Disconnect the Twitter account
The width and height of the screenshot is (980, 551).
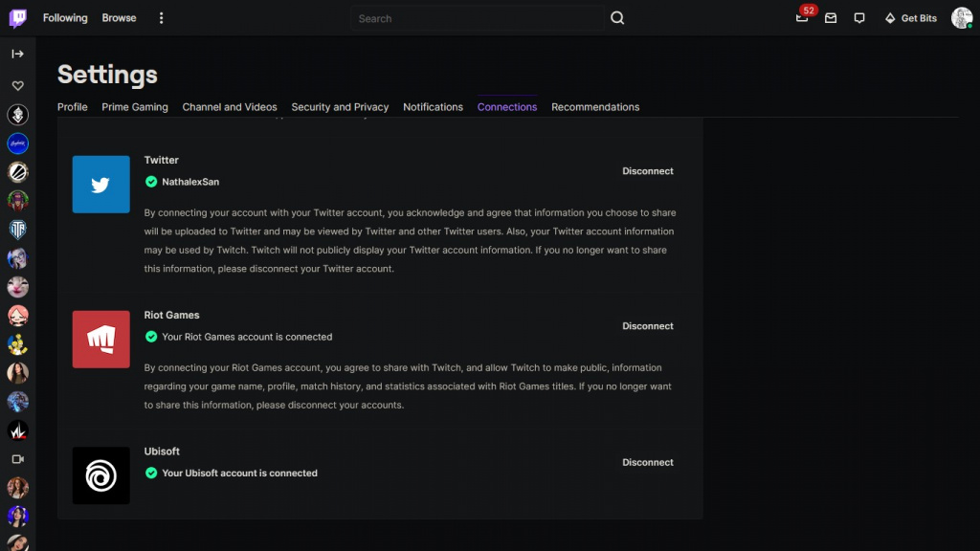coord(648,171)
